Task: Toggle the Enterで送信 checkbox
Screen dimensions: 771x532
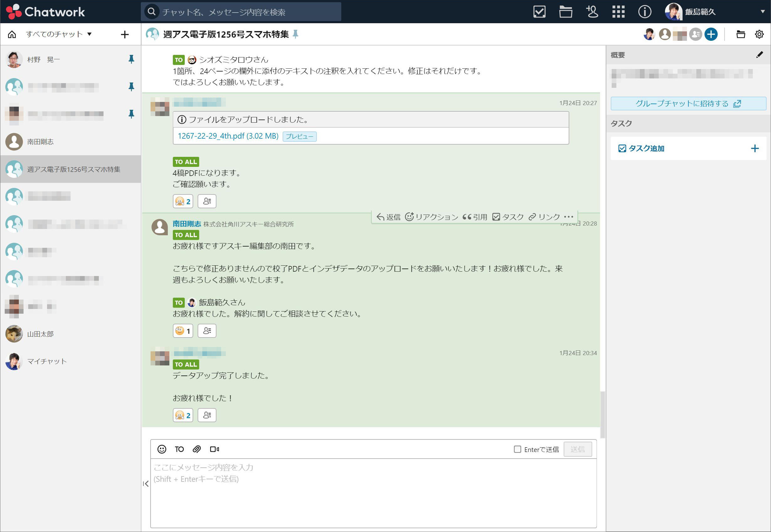Action: click(517, 449)
